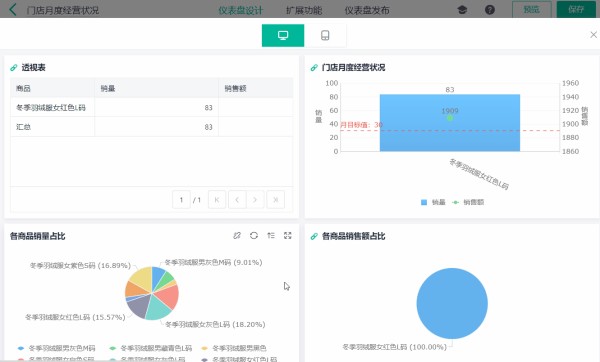The image size is (600, 362).
Task: Go to previous page of pivot table
Action: click(237, 200)
